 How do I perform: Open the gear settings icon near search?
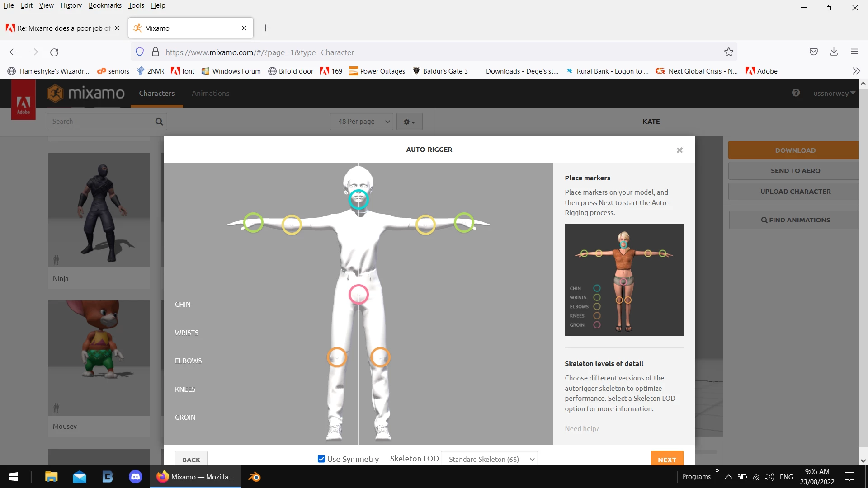coord(409,122)
